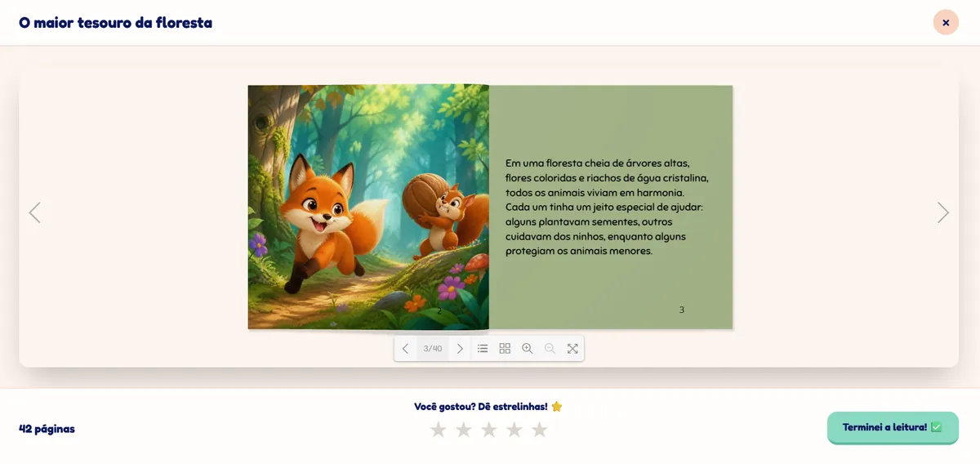The image size is (980, 464).
Task: Click the story paragraph starting Em uma floresta
Action: 607,207
